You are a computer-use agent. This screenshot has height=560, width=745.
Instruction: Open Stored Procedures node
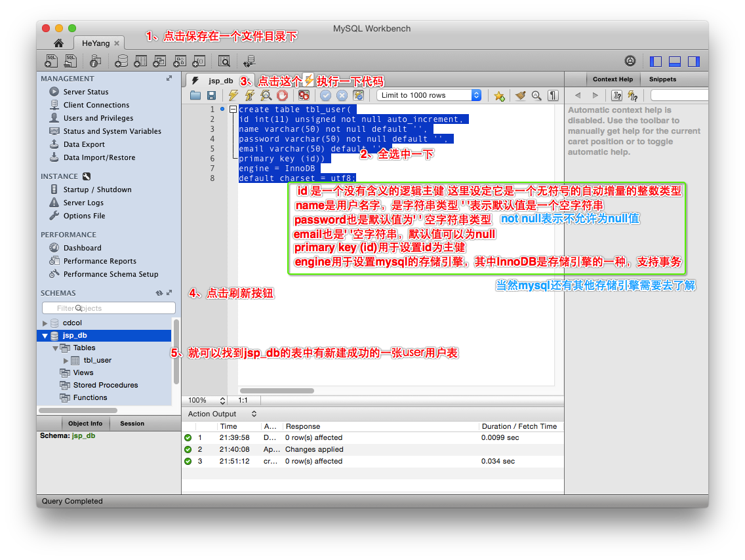click(105, 385)
